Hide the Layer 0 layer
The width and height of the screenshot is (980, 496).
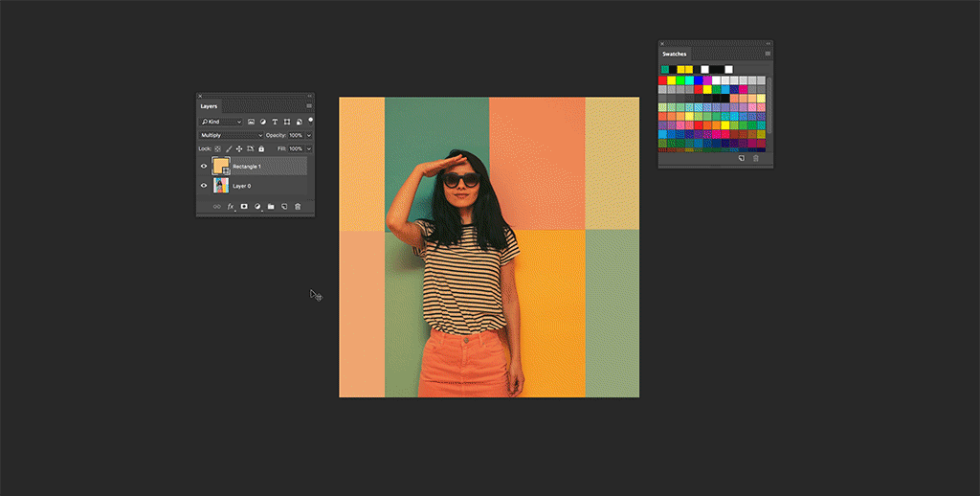point(204,186)
